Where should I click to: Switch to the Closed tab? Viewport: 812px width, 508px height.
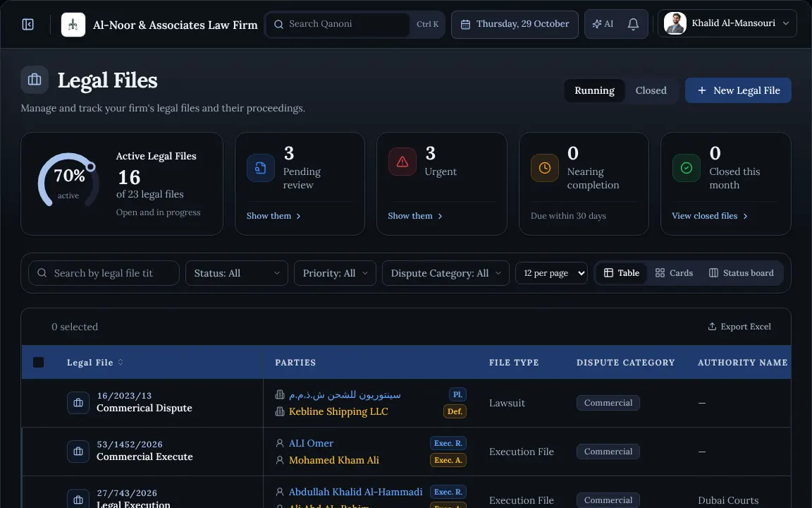click(651, 90)
